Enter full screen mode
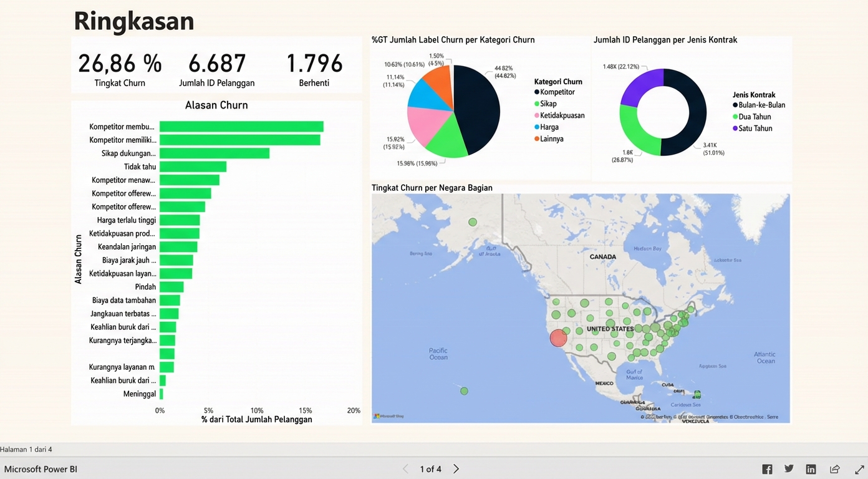The width and height of the screenshot is (868, 479). coord(859,469)
